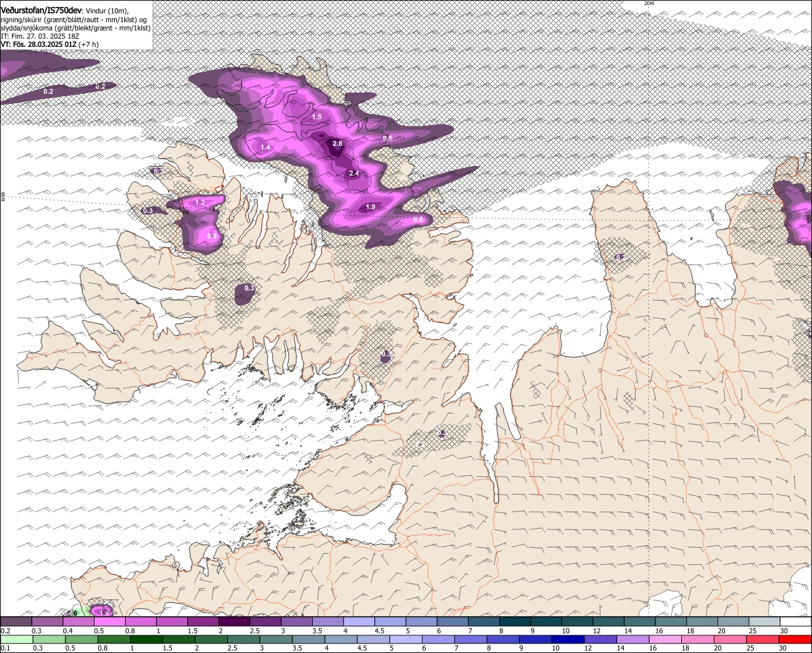The height and width of the screenshot is (653, 812).
Task: Pick the dark teal 8 swatch in snow scale
Action: (x=515, y=622)
